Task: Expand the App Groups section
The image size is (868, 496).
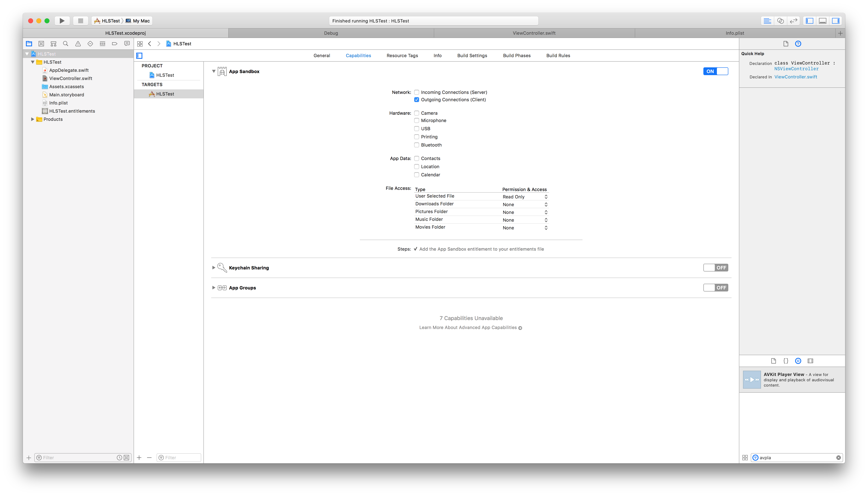Action: pos(214,288)
